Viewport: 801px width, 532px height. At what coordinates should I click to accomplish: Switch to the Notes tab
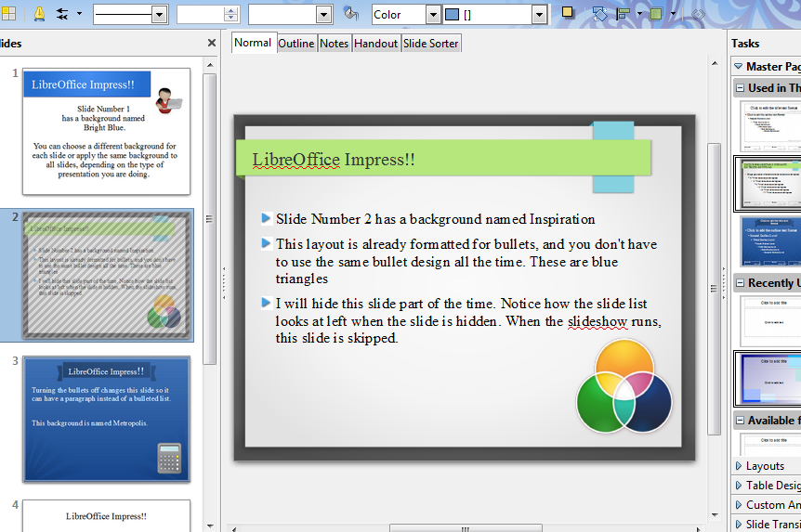click(335, 44)
